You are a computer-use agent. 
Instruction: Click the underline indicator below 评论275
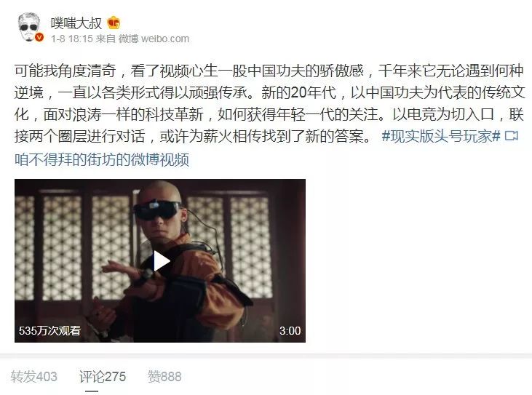(x=92, y=391)
